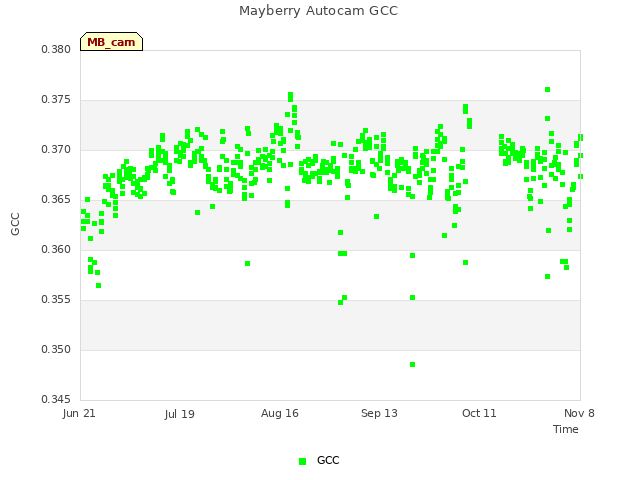Screen dimensions: 640x480
Task: Click the Y-axis value 0.360
Action: click(56, 249)
